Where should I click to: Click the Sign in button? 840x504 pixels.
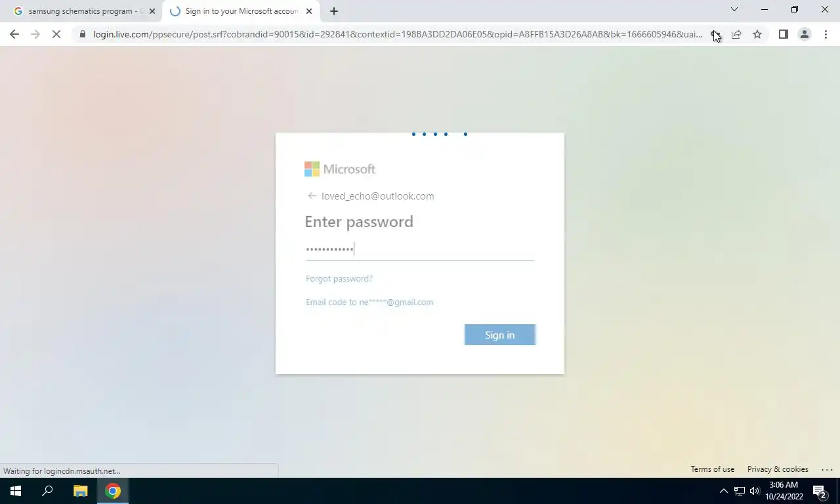[x=500, y=335]
